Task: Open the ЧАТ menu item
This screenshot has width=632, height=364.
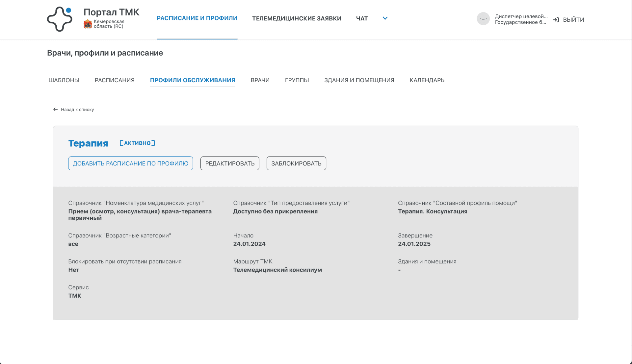Action: tap(362, 18)
